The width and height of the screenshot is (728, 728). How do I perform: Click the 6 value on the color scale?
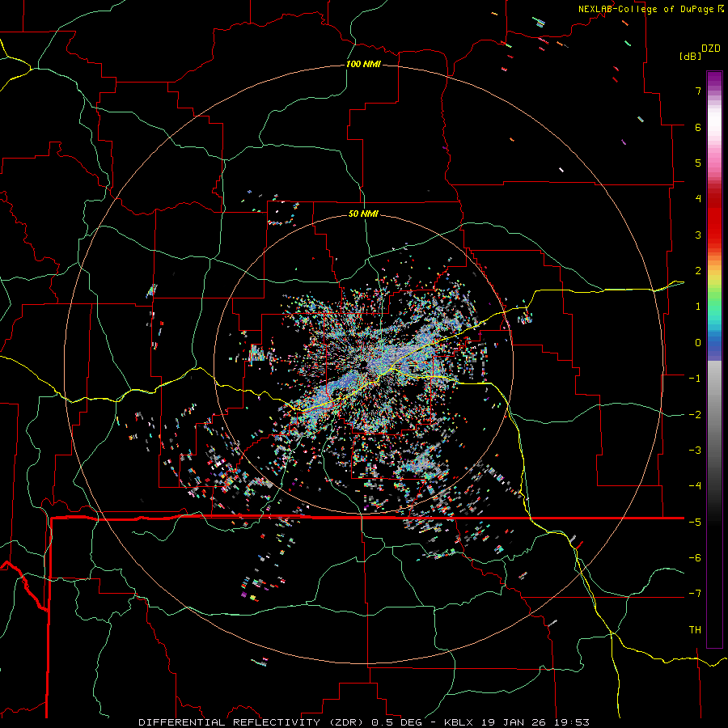(x=698, y=127)
